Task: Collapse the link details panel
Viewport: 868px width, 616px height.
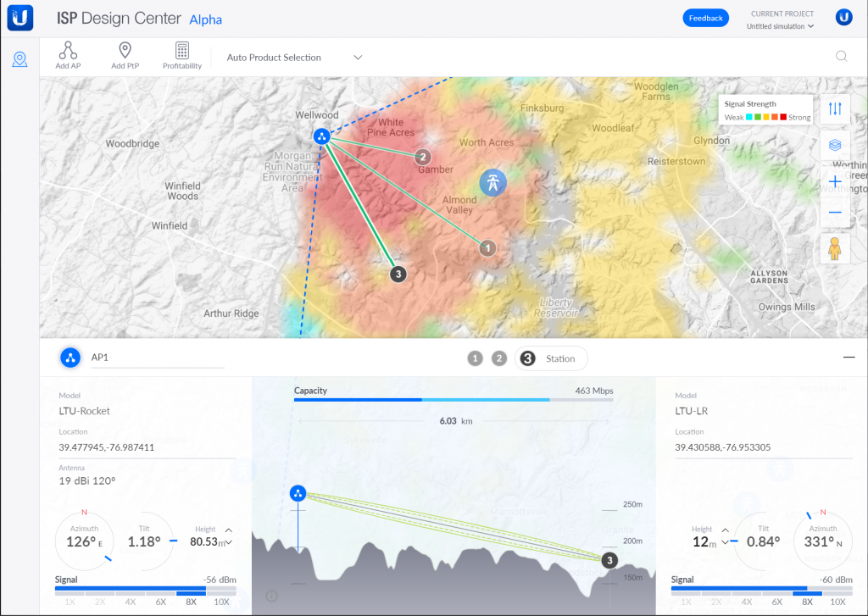Action: pyautogui.click(x=849, y=358)
